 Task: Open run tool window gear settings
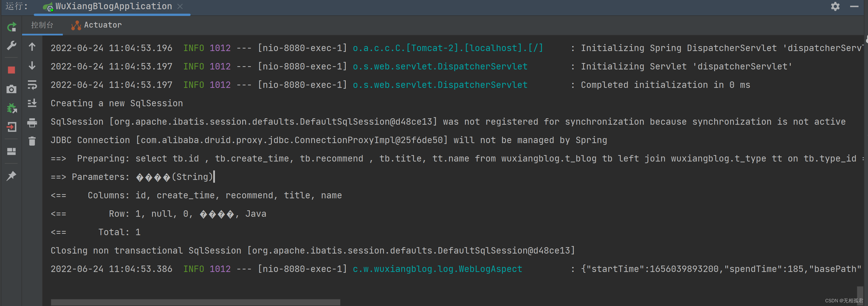[x=835, y=6]
